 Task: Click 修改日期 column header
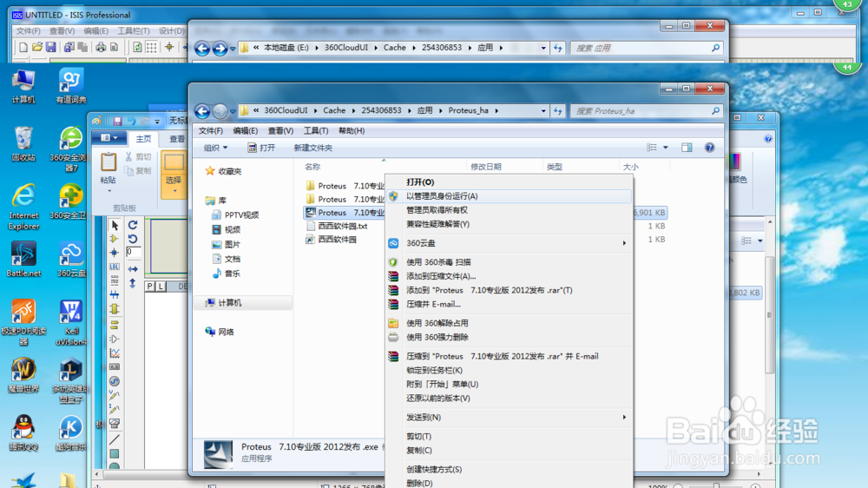485,167
